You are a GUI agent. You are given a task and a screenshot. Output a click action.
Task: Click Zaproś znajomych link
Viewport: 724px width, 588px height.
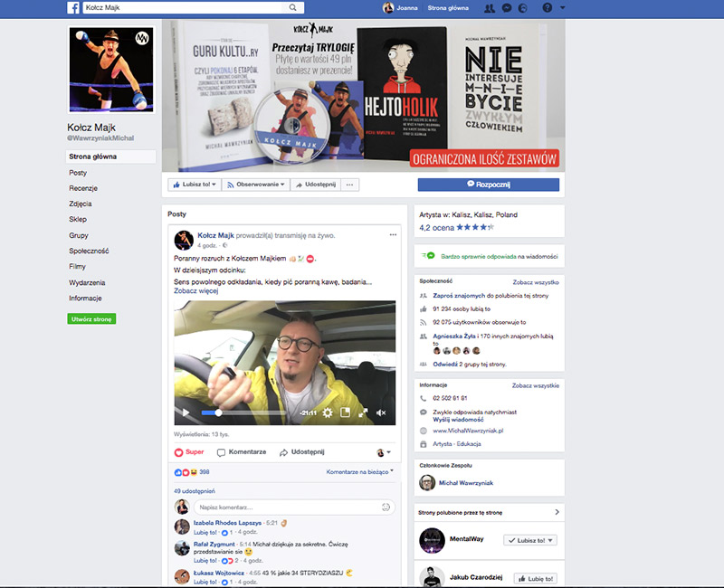click(459, 296)
